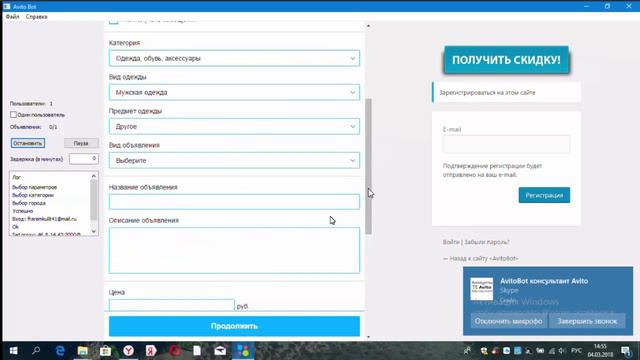Click the Avito Bot title bar icon
This screenshot has height=360, width=640.
(x=7, y=6)
